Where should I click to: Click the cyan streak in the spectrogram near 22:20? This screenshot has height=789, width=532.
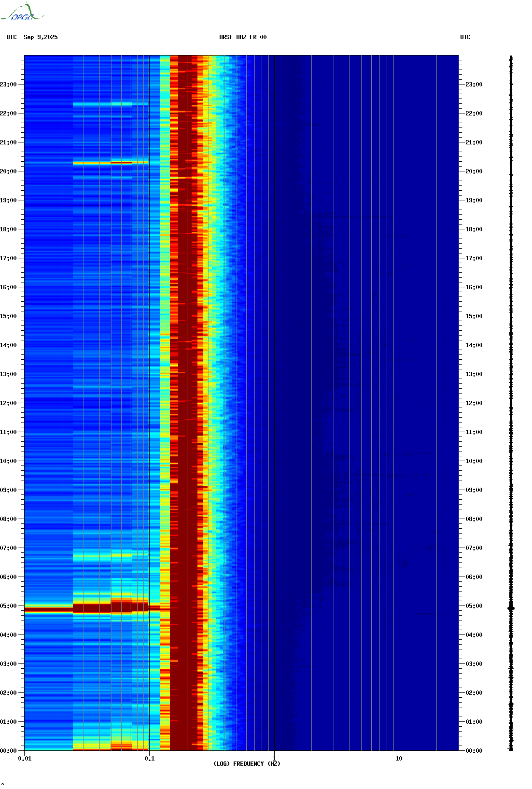[111, 104]
